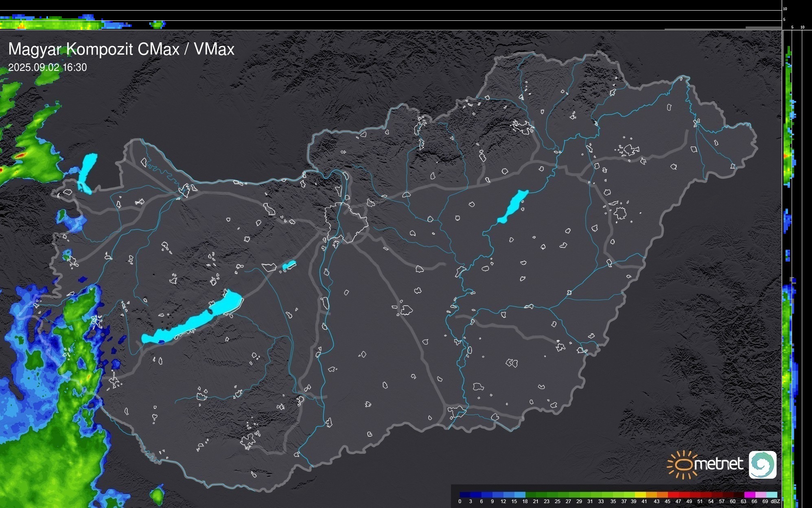Click Lake Tisza cyan shape
Image resolution: width=812 pixels, height=508 pixels.
point(514,206)
